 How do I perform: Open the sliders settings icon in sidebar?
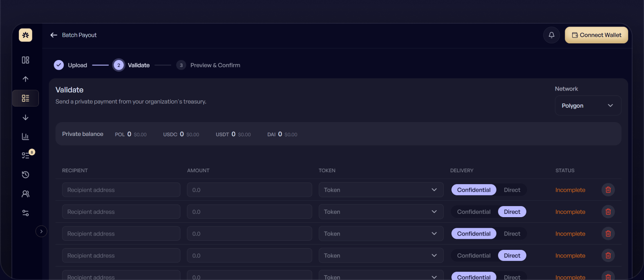pos(25,213)
